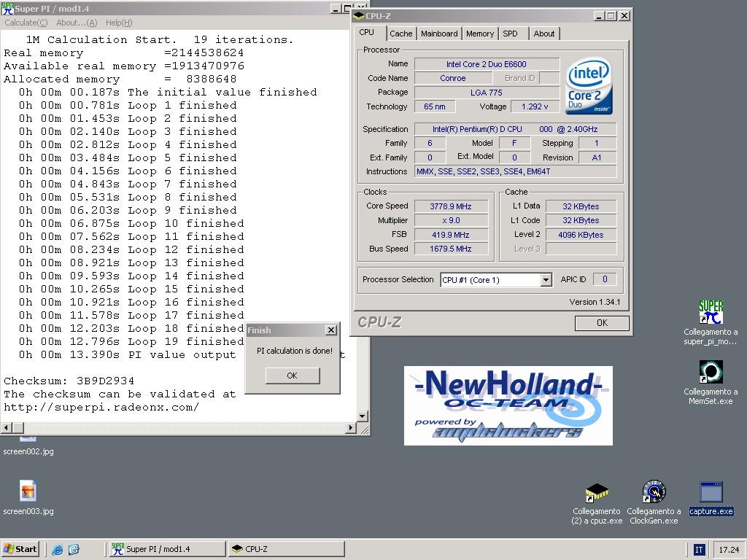
Task: Select the capture.exe desktop icon
Action: 711,493
